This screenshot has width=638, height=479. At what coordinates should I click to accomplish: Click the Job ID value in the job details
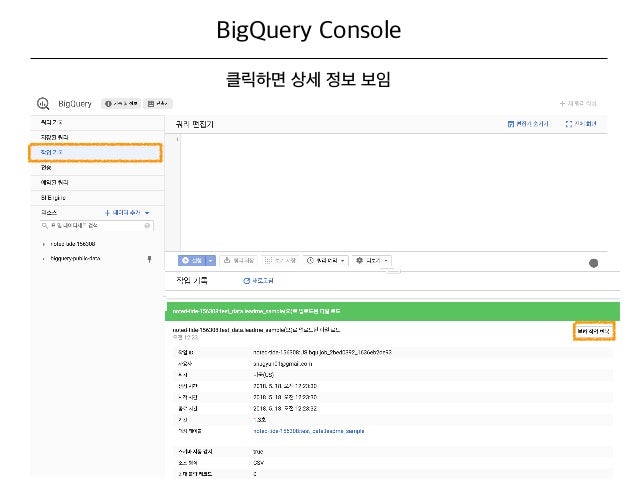[322, 352]
